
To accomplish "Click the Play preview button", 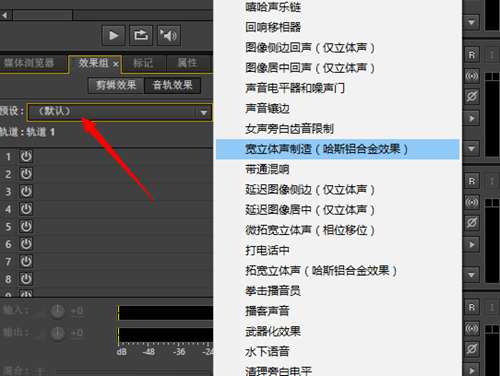I will coord(113,35).
